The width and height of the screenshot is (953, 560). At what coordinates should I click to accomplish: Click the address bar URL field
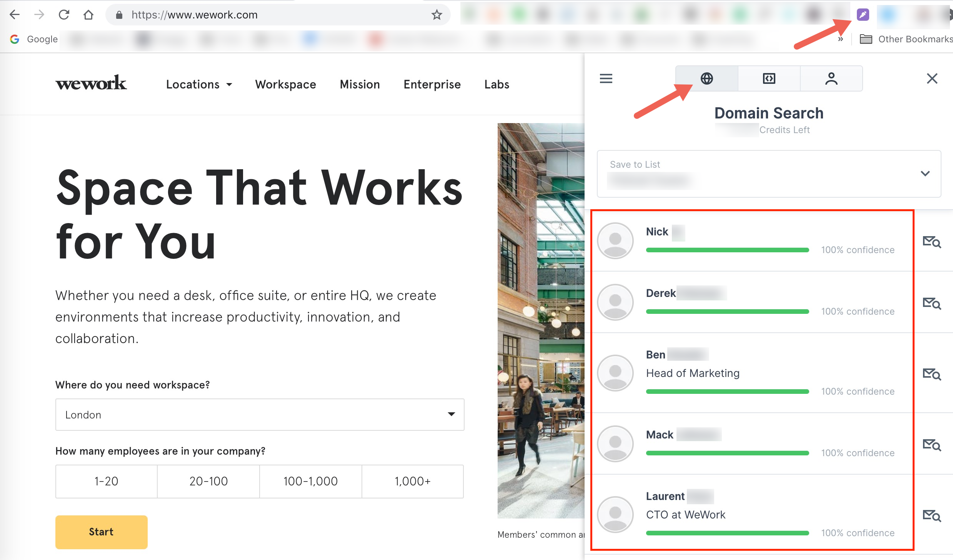[x=277, y=15]
